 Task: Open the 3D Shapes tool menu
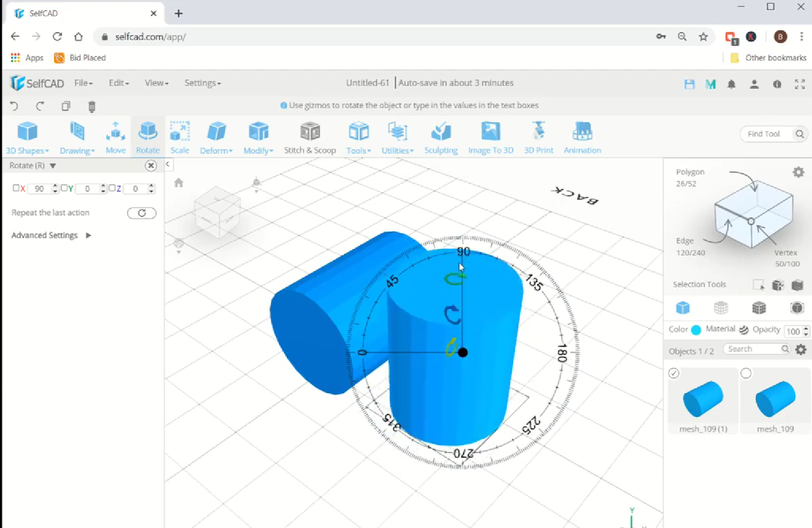coord(27,138)
